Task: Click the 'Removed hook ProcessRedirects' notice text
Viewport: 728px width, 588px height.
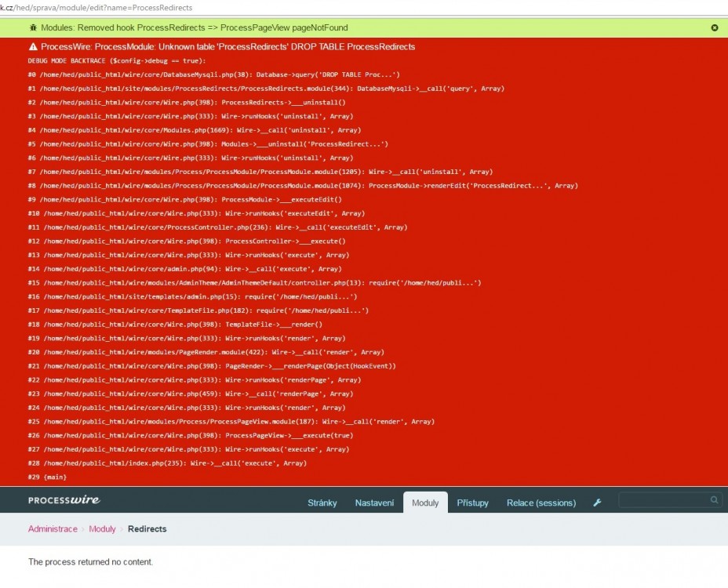Action: 195,27
